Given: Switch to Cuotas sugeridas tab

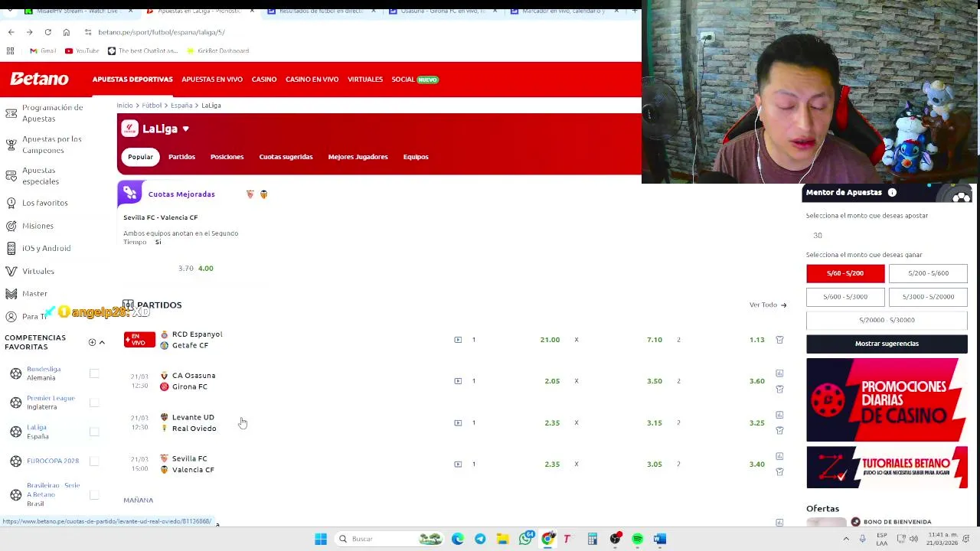Looking at the screenshot, I should click(286, 157).
